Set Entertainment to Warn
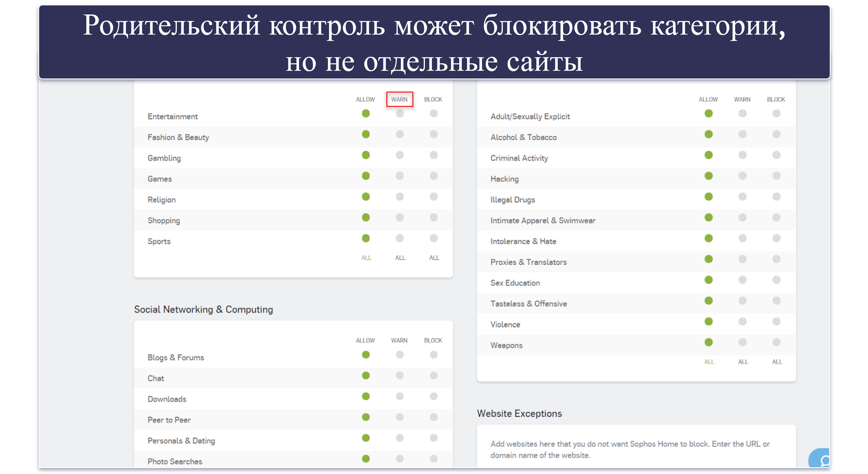Viewport: 868px width, 474px height. [400, 114]
